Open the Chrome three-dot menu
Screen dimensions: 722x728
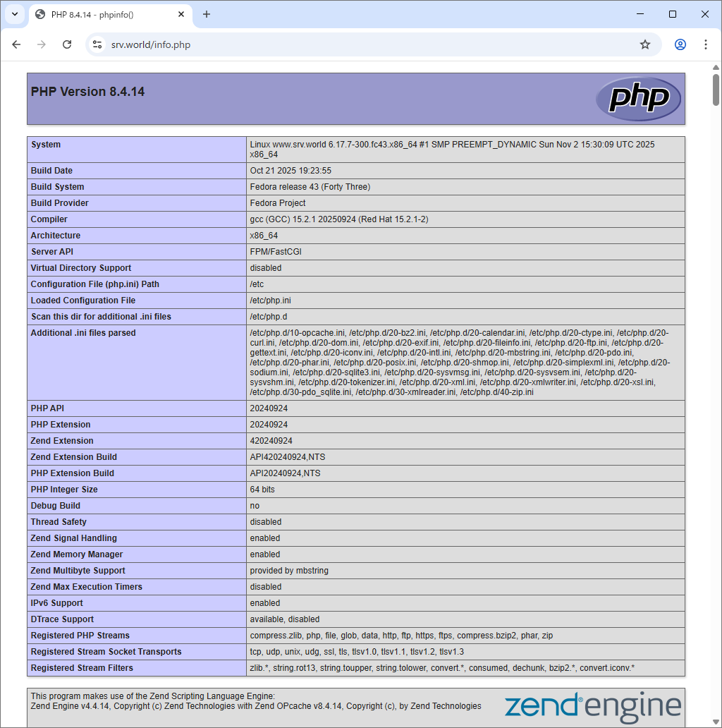click(705, 44)
